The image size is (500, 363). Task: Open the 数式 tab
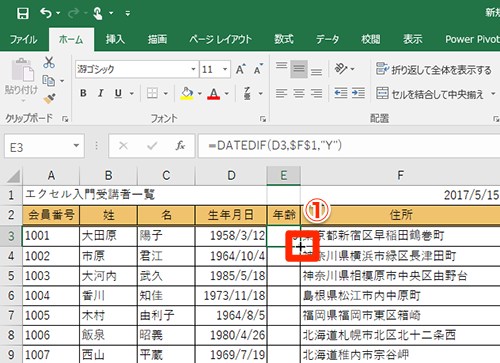[284, 39]
